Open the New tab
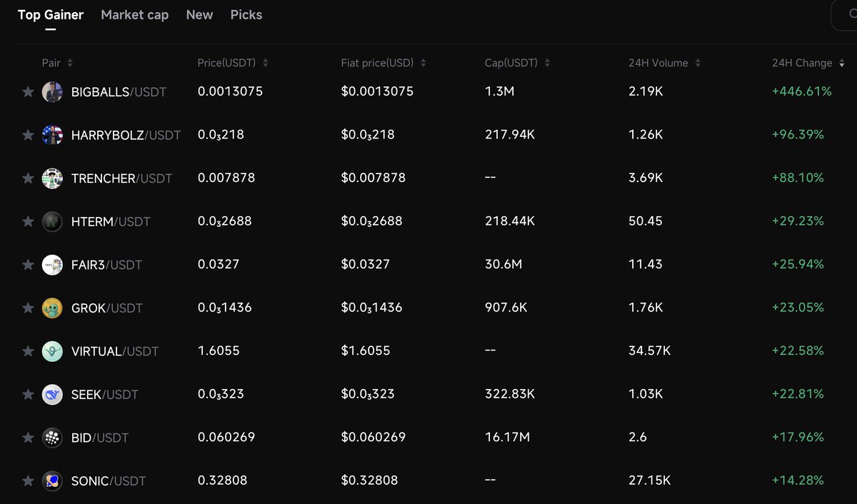 [199, 14]
